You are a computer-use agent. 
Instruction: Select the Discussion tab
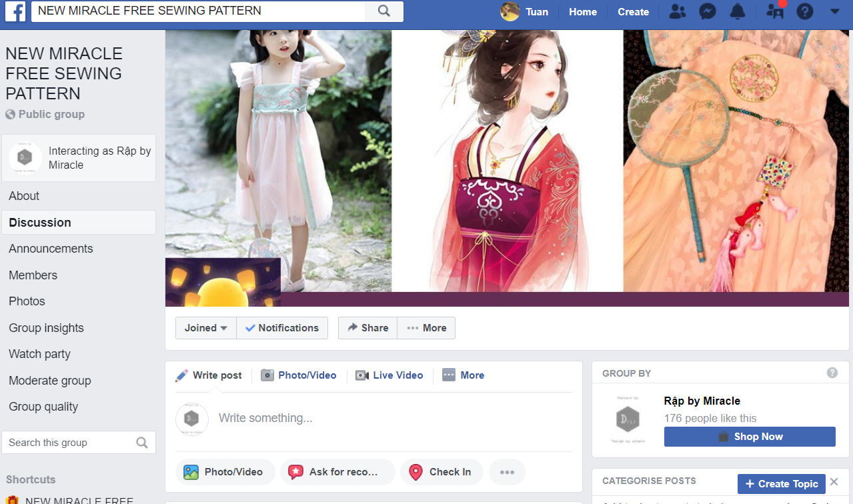coord(79,223)
